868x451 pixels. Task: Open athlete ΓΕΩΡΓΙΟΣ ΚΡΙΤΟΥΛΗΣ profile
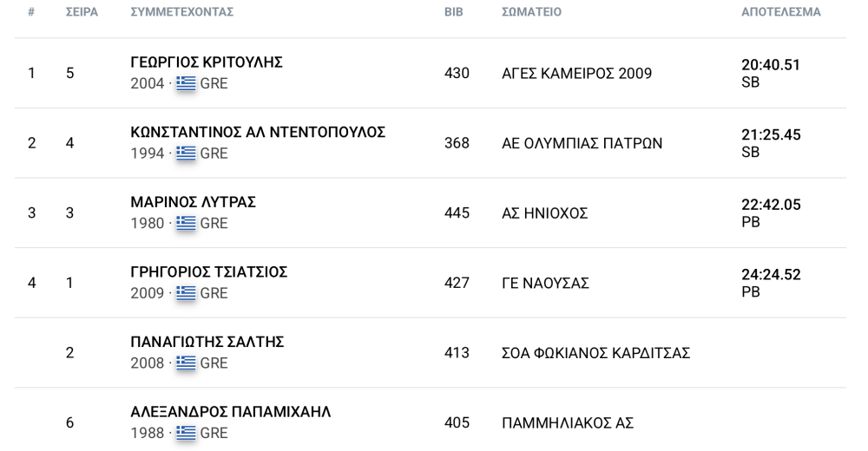(x=207, y=62)
